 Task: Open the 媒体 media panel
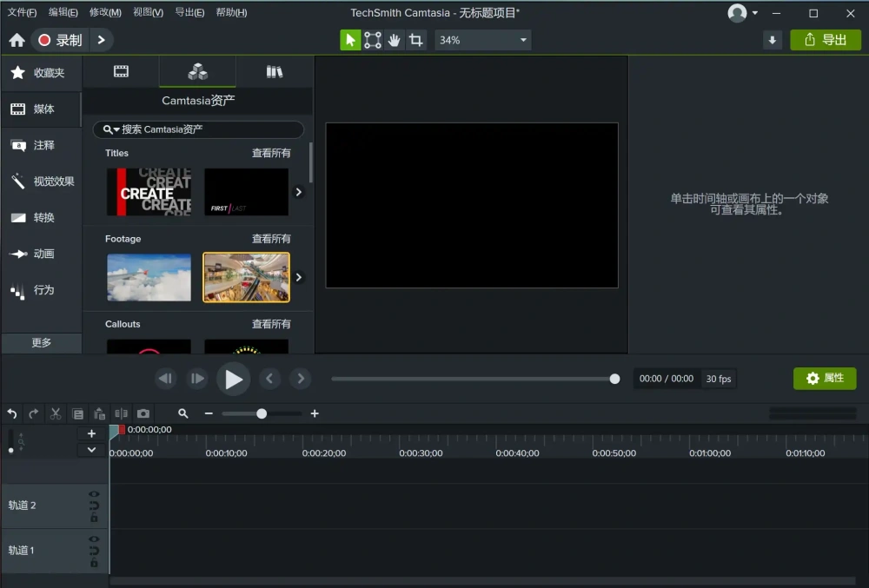pyautogui.click(x=42, y=109)
